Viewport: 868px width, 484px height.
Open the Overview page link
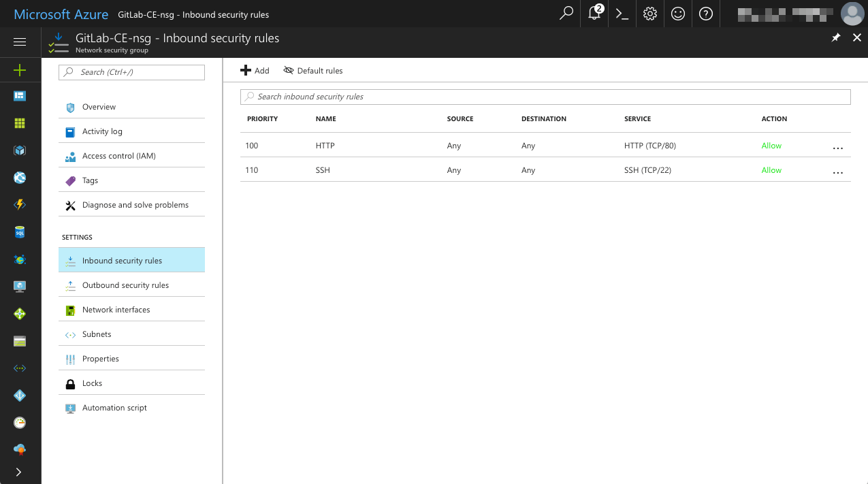(x=99, y=106)
